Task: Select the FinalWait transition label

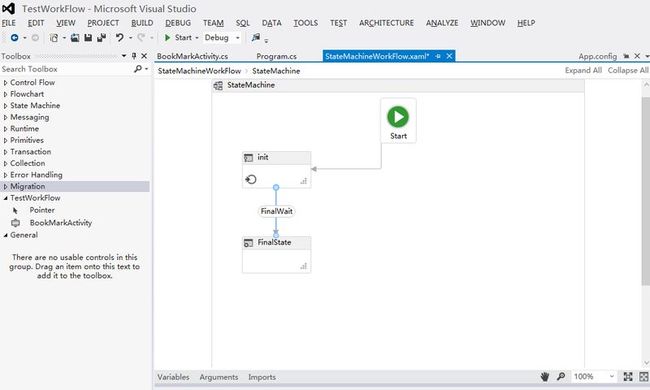Action: (276, 211)
